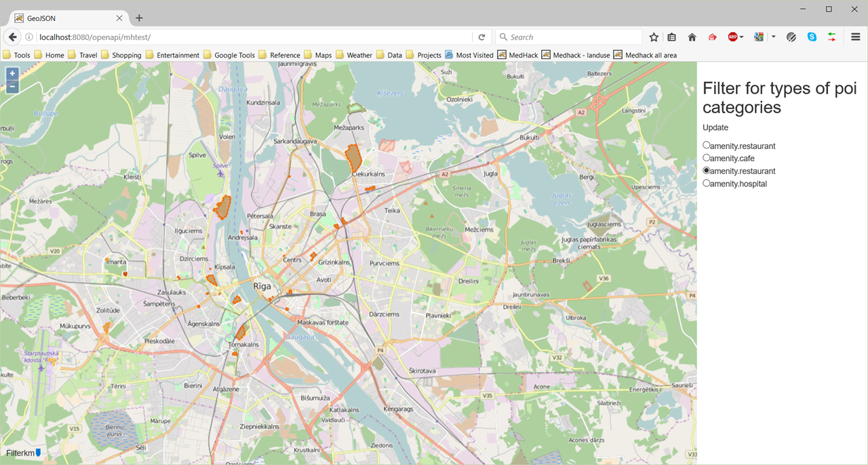Go to the browser home page
868x465 pixels.
click(x=692, y=37)
